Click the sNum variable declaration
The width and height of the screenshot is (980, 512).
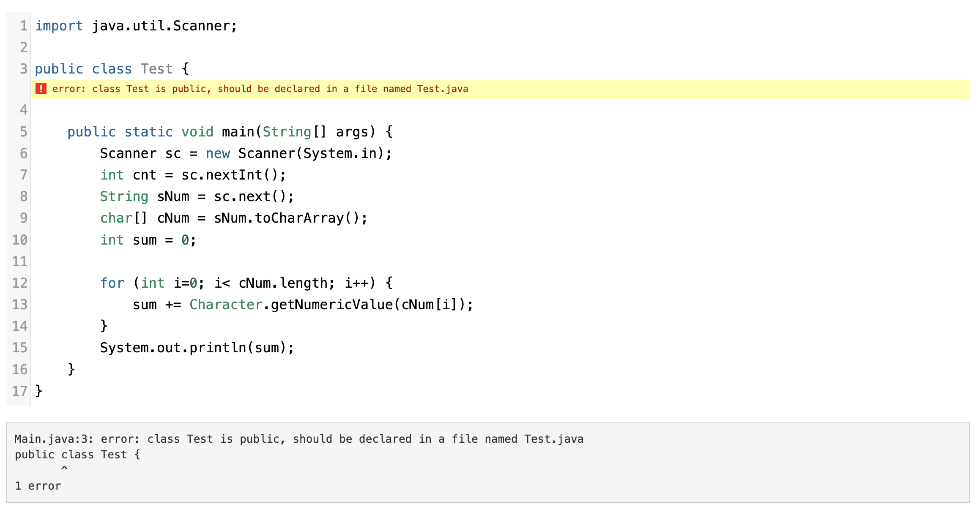173,196
